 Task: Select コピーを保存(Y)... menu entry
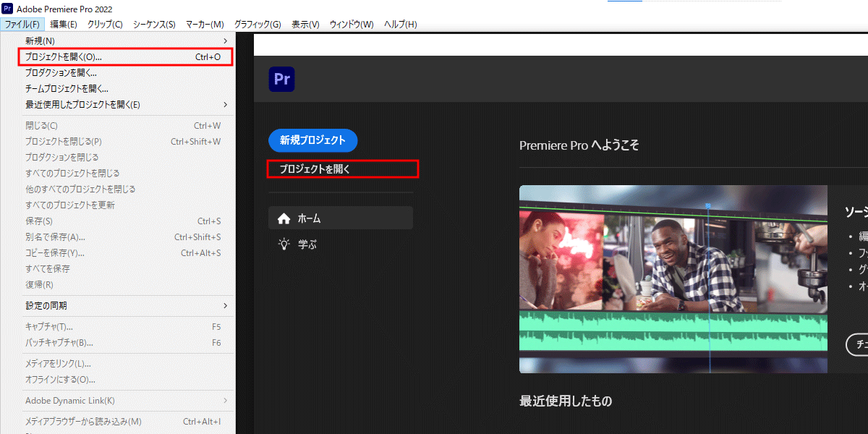click(x=126, y=252)
